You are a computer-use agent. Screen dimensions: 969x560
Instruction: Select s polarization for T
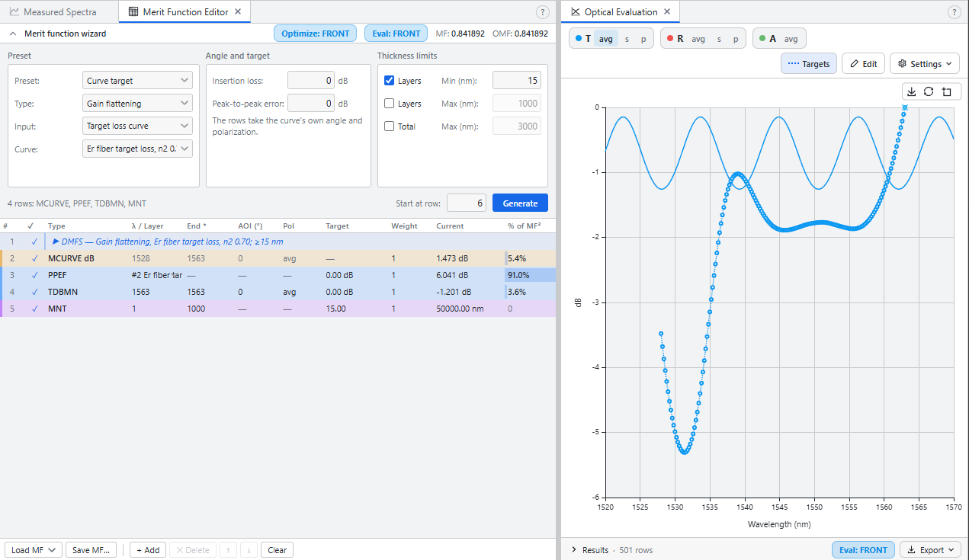[627, 39]
